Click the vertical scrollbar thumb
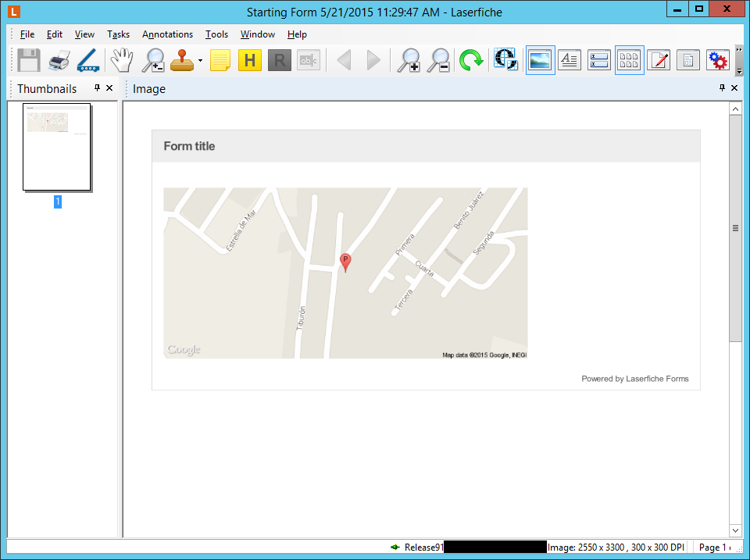 point(735,228)
